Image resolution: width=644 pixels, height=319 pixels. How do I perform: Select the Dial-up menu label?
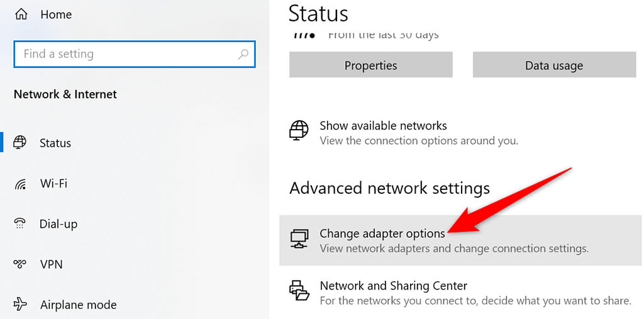click(x=58, y=224)
